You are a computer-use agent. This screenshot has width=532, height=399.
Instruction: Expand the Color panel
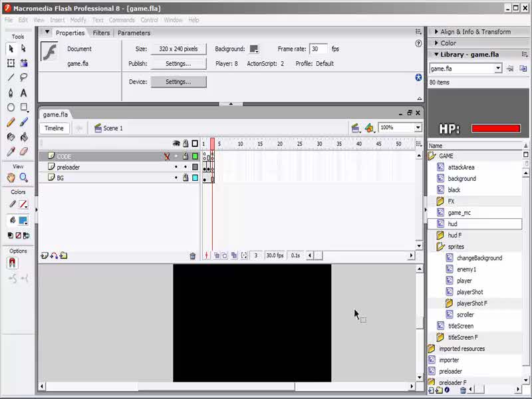[448, 43]
